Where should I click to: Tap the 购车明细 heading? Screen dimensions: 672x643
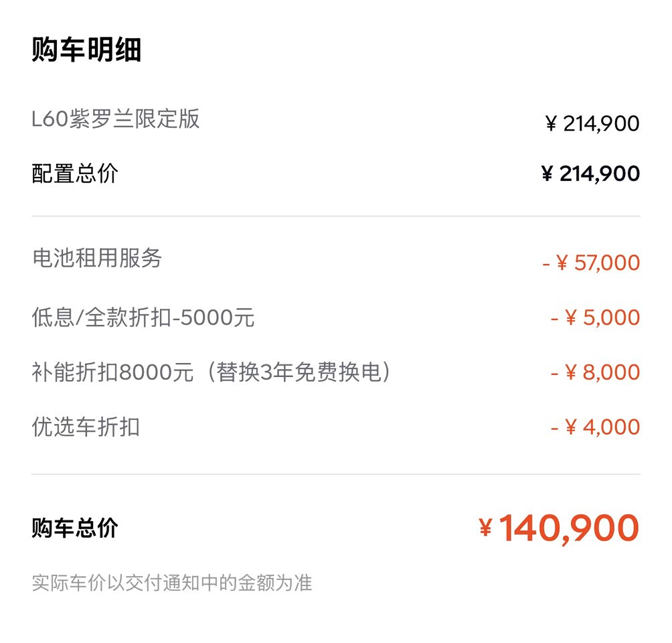coord(86,51)
